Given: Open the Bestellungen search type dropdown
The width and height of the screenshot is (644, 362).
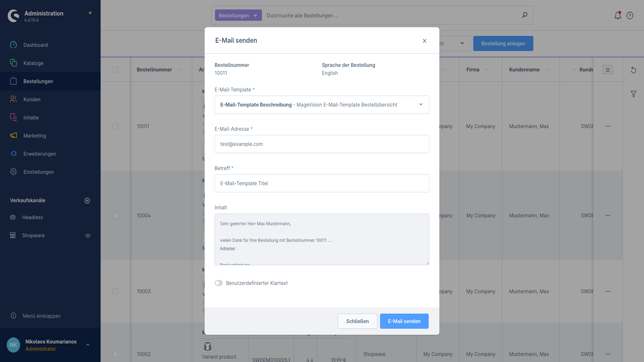Looking at the screenshot, I should tap(238, 15).
